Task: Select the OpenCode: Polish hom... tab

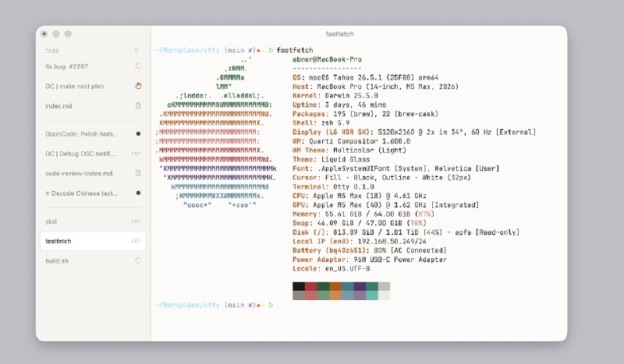Action: tap(93, 134)
